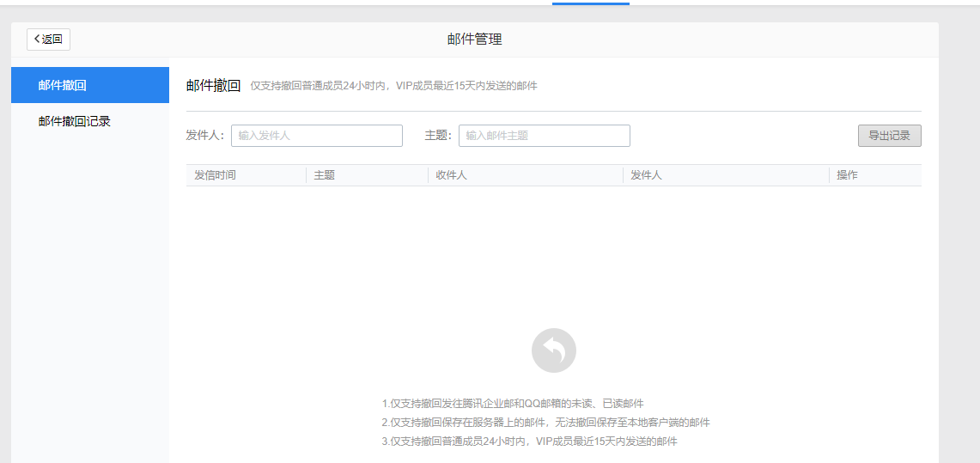Focus the 发件人 sender input field
This screenshot has height=463, width=980.
[x=316, y=136]
